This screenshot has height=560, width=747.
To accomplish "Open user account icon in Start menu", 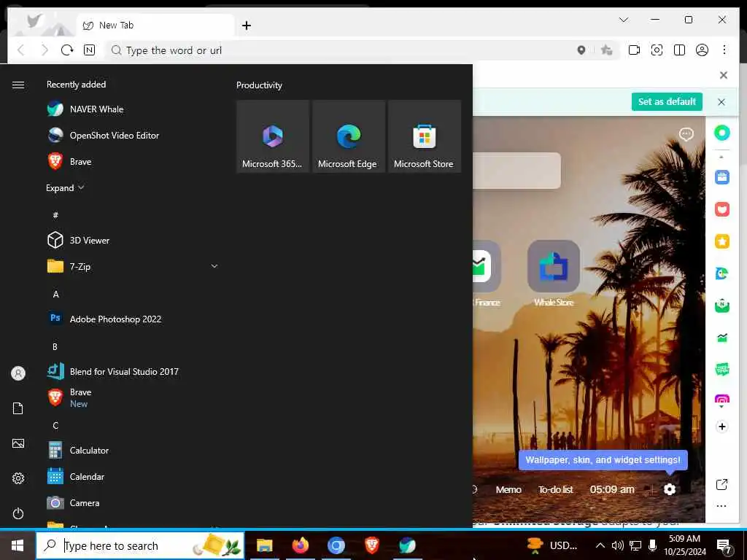I will point(18,373).
